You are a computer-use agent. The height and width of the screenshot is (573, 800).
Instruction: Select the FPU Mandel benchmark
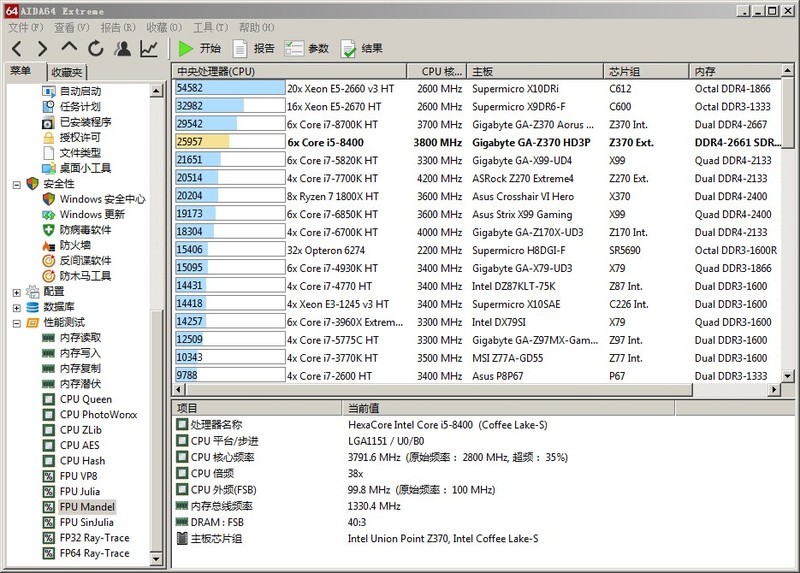point(87,507)
